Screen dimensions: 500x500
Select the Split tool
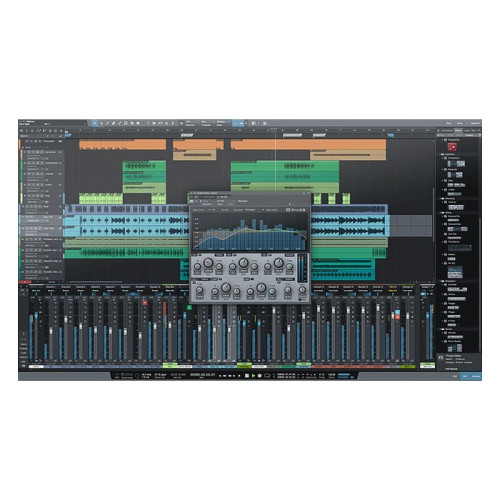tap(107, 123)
